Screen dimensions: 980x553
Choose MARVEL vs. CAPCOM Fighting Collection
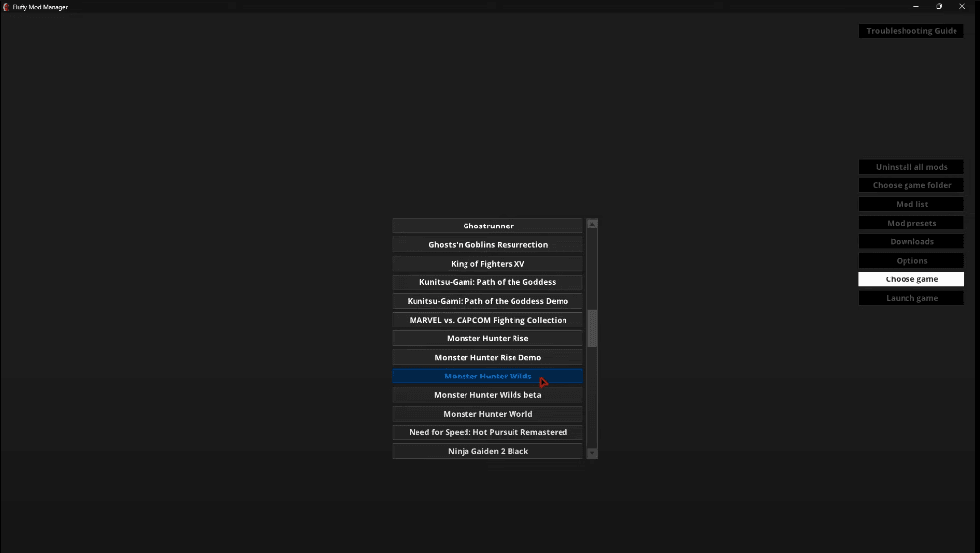tap(487, 320)
